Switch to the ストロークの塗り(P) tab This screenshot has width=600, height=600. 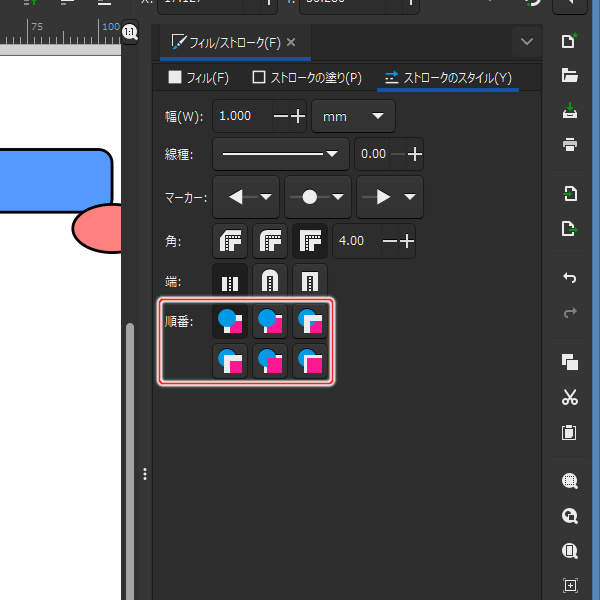click(307, 77)
